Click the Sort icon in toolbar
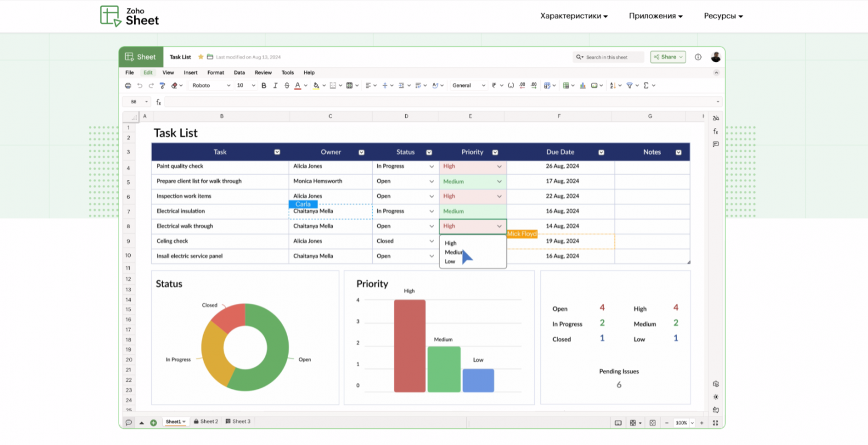 (x=613, y=86)
